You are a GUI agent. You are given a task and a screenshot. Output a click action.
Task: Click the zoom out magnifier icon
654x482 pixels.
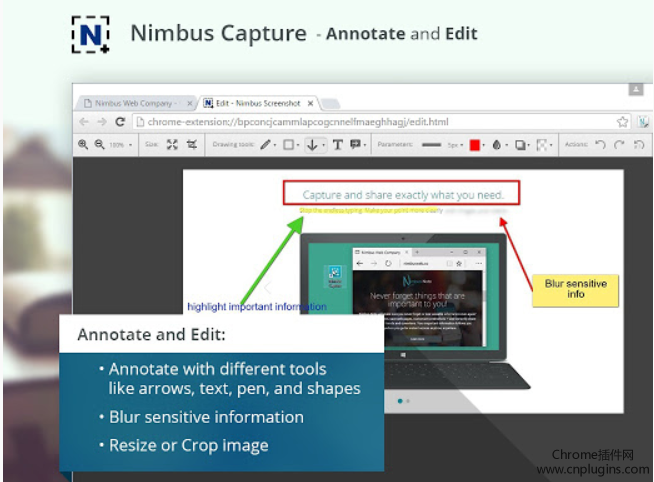pos(99,144)
